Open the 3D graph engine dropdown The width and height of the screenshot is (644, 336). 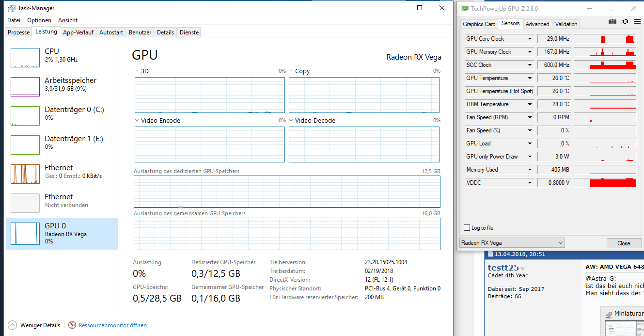coord(136,71)
